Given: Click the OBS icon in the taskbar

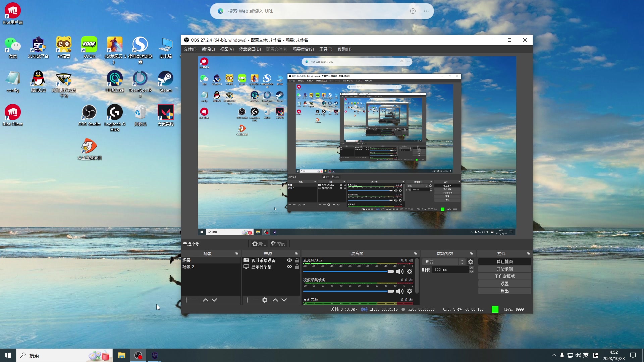Looking at the screenshot, I should (138, 355).
